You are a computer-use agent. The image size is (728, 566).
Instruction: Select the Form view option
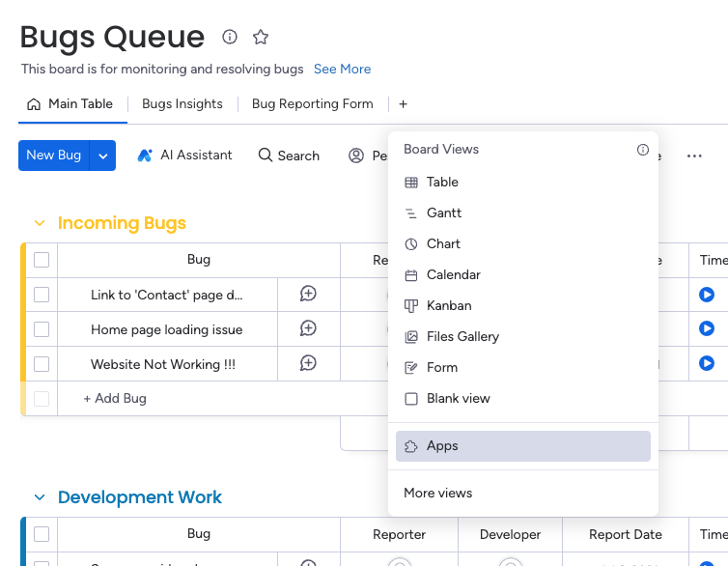tap(522, 367)
